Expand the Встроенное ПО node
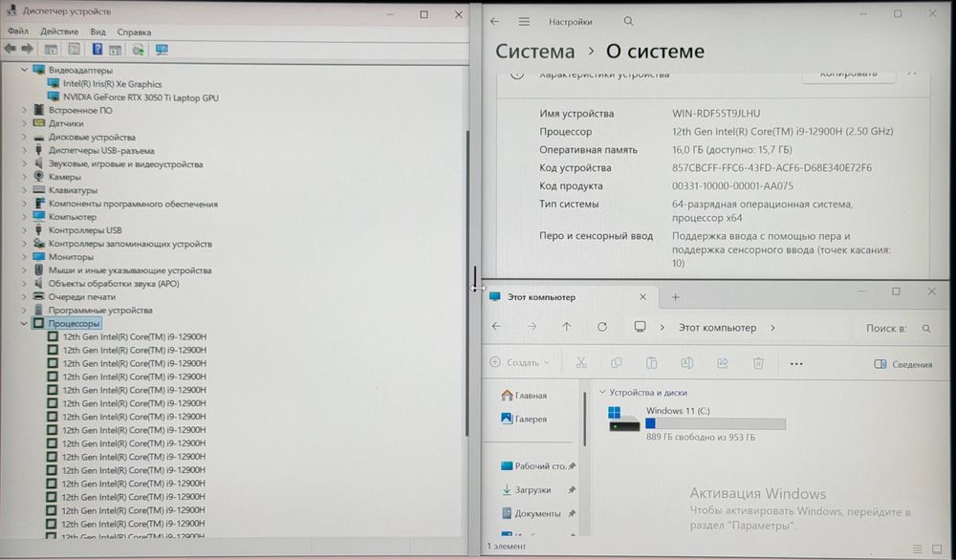This screenshot has height=560, width=956. click(25, 110)
